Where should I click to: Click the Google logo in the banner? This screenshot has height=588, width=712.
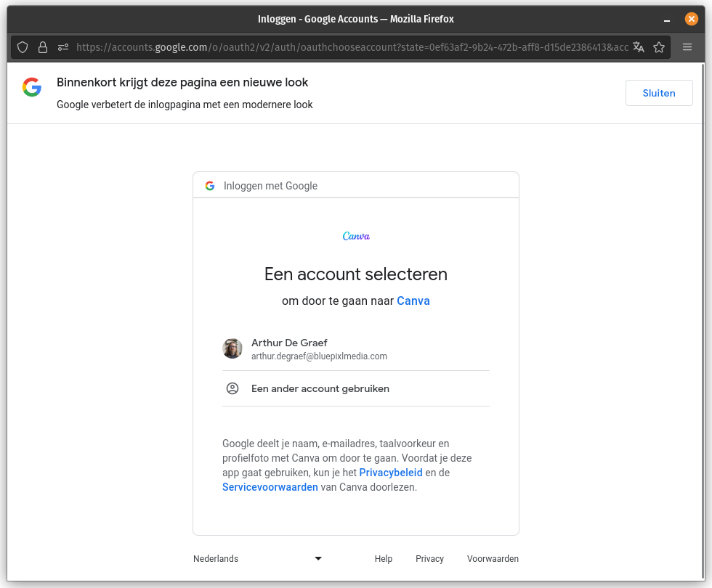(32, 87)
